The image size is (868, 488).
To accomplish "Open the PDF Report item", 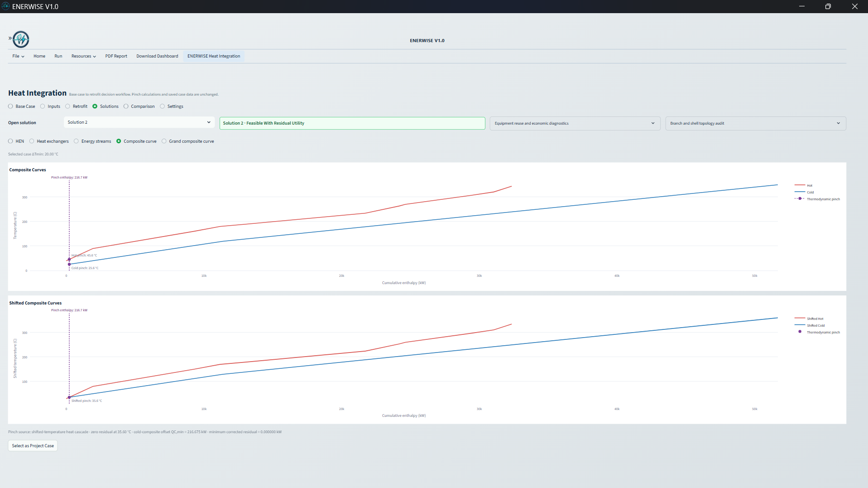I will pyautogui.click(x=116, y=56).
